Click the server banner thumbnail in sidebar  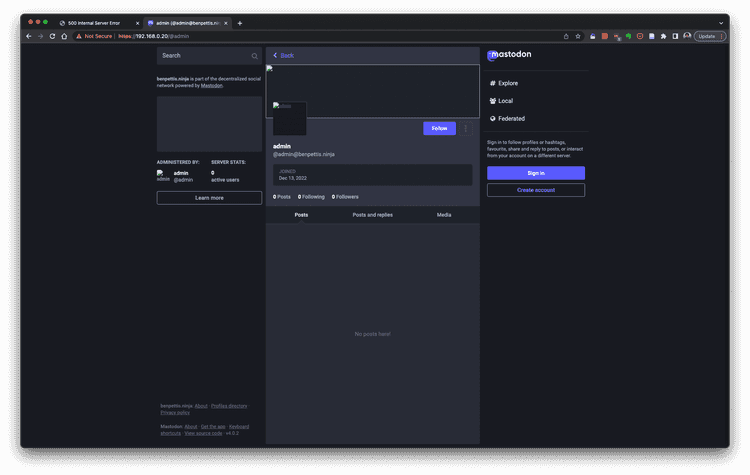click(x=209, y=124)
